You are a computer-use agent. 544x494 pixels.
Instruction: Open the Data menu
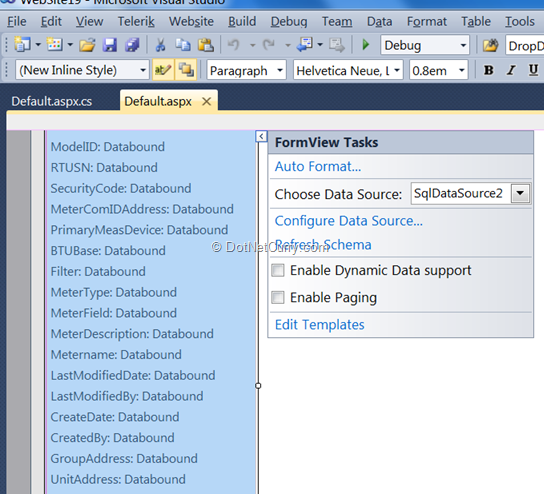(x=380, y=22)
